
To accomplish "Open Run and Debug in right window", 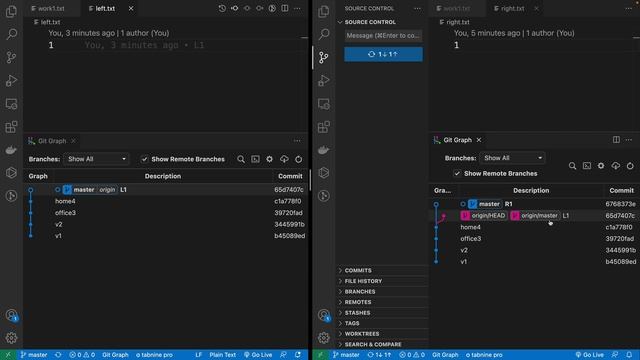I will coord(324,80).
